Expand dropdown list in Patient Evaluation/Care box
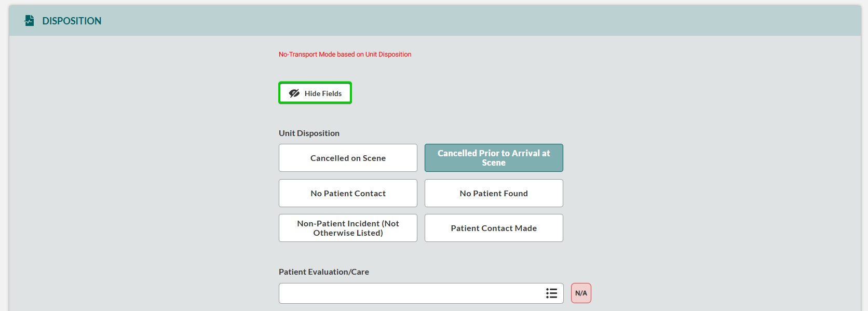The width and height of the screenshot is (868, 311). [551, 293]
